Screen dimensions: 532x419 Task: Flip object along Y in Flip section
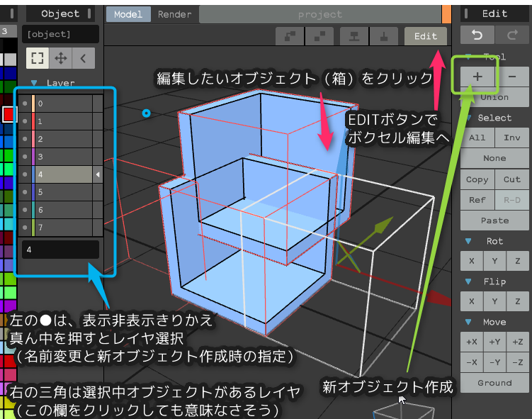(x=494, y=301)
